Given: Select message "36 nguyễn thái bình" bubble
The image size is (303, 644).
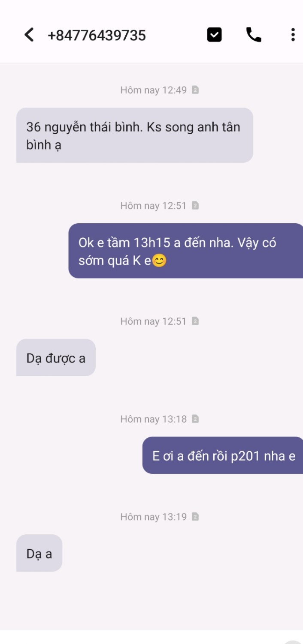Looking at the screenshot, I should (x=135, y=135).
